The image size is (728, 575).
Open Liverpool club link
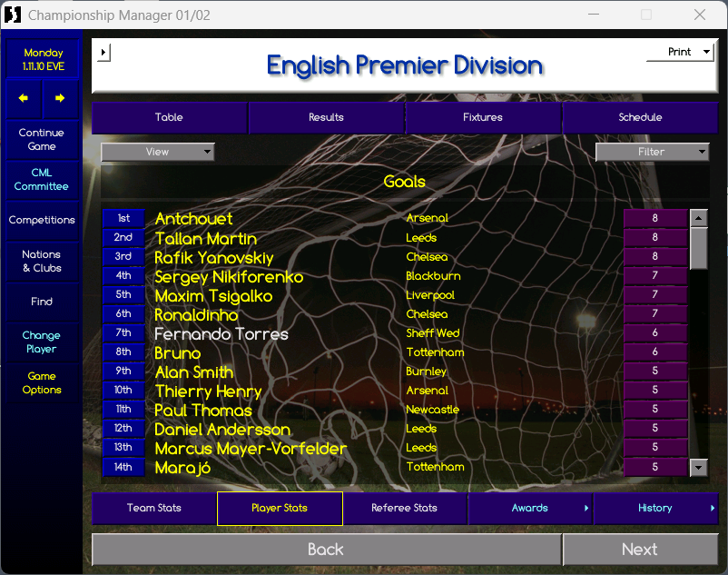point(430,295)
